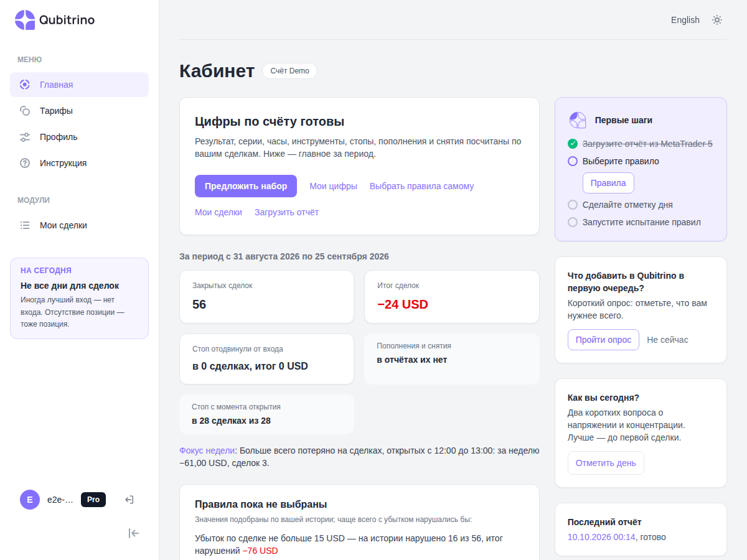Click the closed trades count 56
Image resolution: width=747 pixels, height=560 pixels.
coord(199,304)
